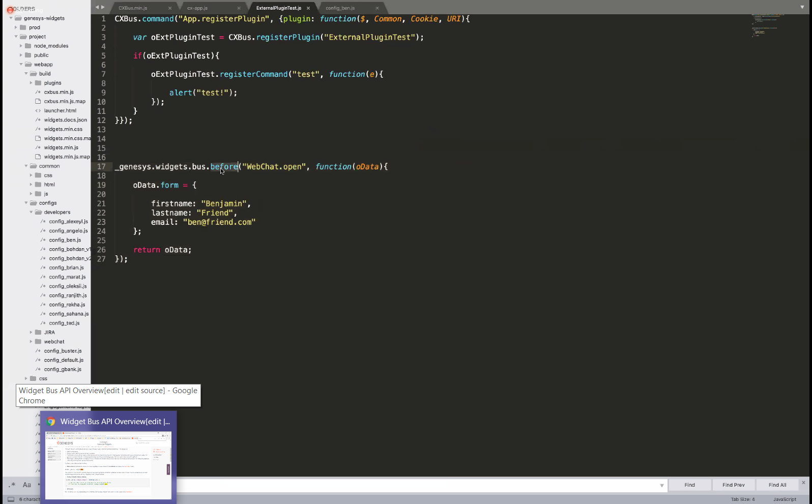The height and width of the screenshot is (504, 812).
Task: Collapse the developers folder
Action: [x=31, y=212]
